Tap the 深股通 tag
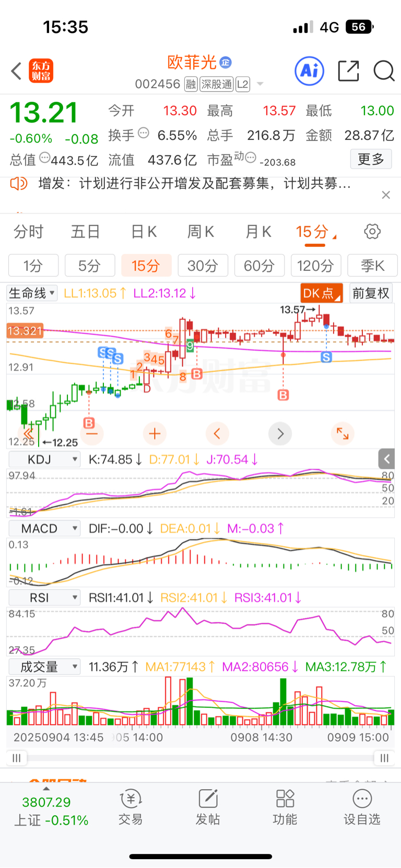This screenshot has height=868, width=401. click(217, 85)
